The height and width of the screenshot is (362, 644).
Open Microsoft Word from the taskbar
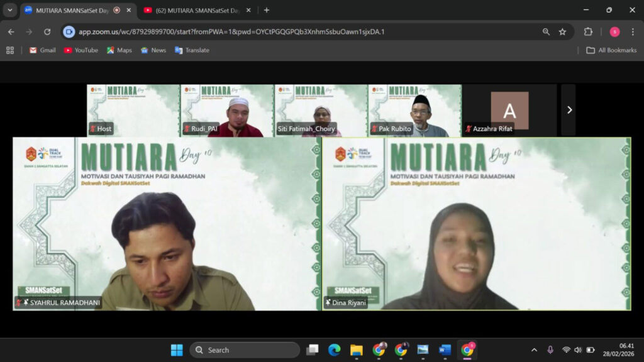click(445, 349)
